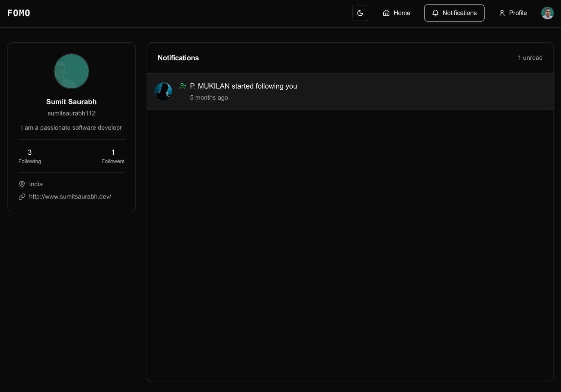Click the user avatar in top bar
The image size is (561, 392).
coord(547,13)
